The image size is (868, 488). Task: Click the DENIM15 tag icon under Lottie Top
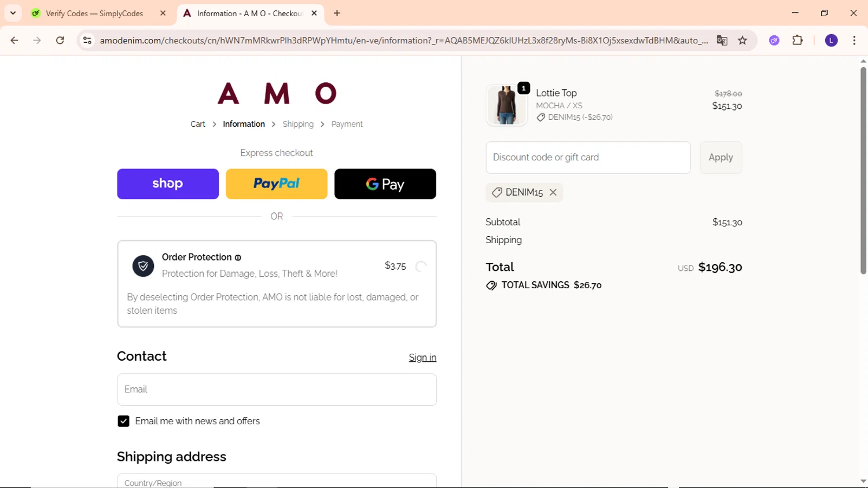click(x=540, y=118)
